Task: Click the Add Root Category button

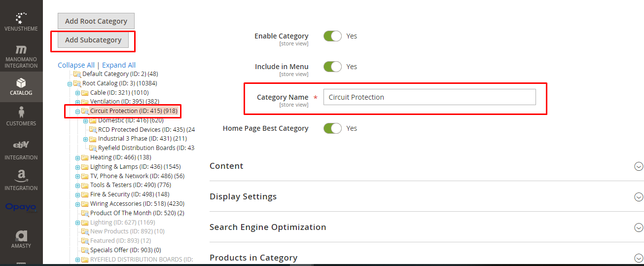Action: [x=96, y=21]
